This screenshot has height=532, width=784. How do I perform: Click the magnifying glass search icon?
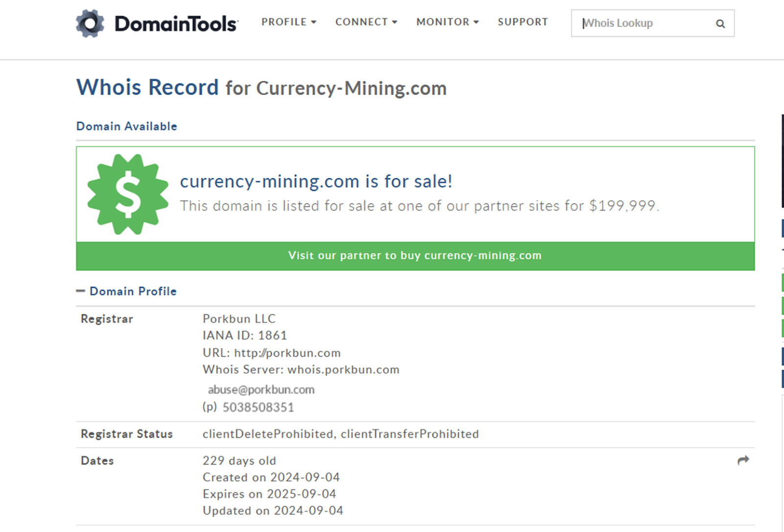coord(720,24)
